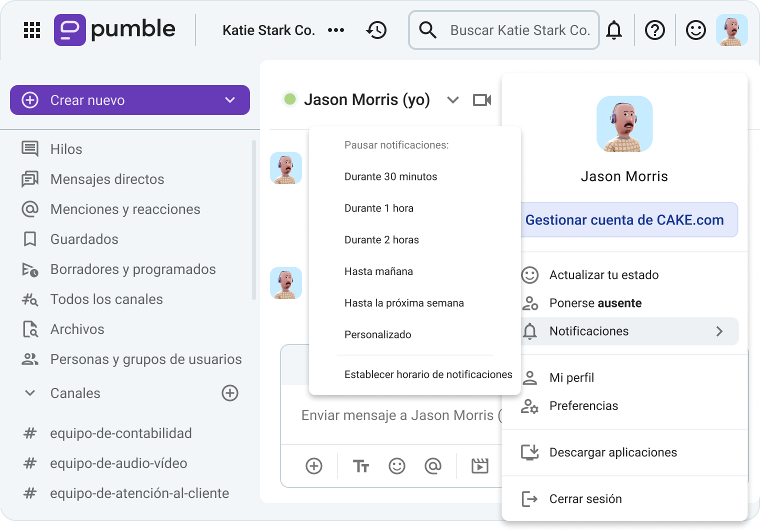Select the Mensajes directos icon
770x532 pixels.
[x=30, y=179]
